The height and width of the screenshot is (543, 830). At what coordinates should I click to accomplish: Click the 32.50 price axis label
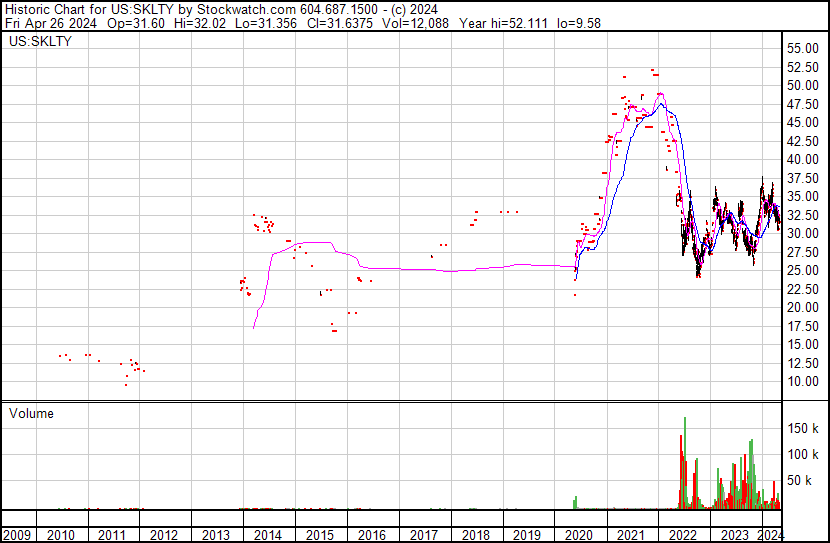point(803,215)
